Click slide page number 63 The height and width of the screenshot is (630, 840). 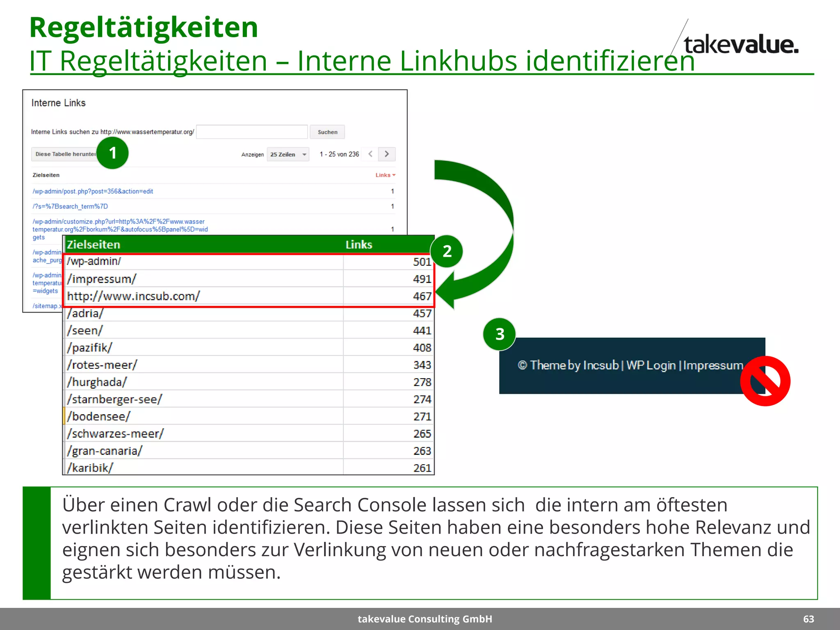pyautogui.click(x=808, y=619)
